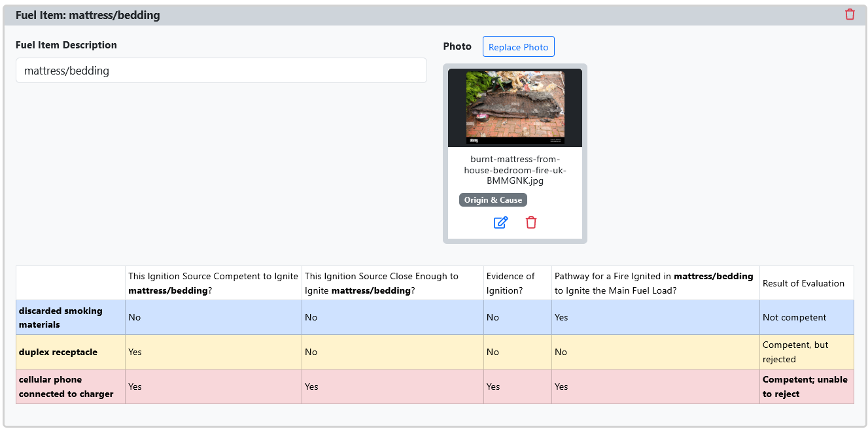Click the 'Fuel Item: mattress/bedding' panel title
868x429 pixels.
[88, 15]
